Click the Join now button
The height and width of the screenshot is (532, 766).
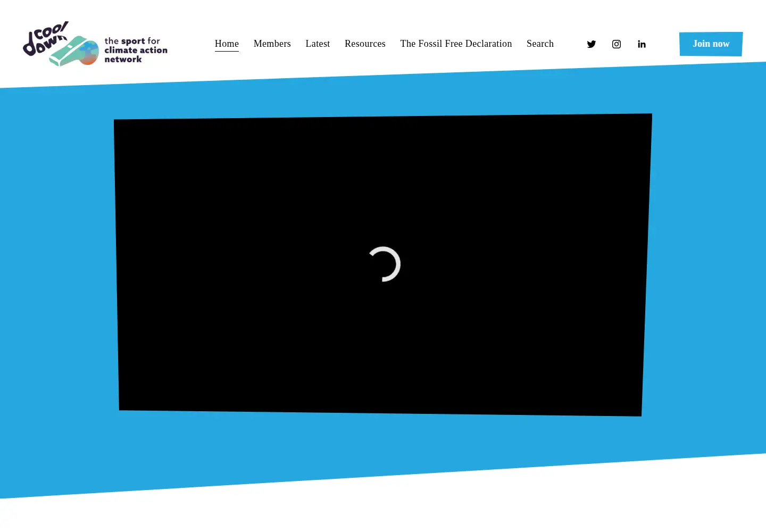point(711,44)
